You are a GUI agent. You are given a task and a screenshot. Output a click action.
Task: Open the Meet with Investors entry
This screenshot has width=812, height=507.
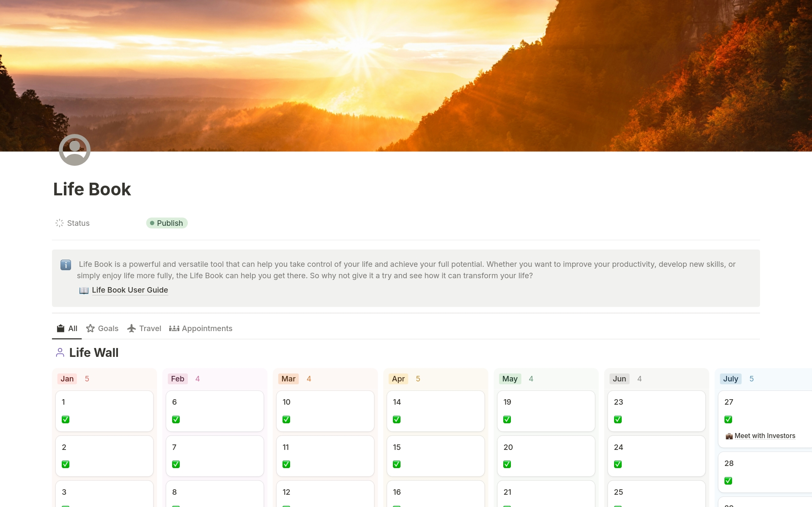tap(765, 436)
